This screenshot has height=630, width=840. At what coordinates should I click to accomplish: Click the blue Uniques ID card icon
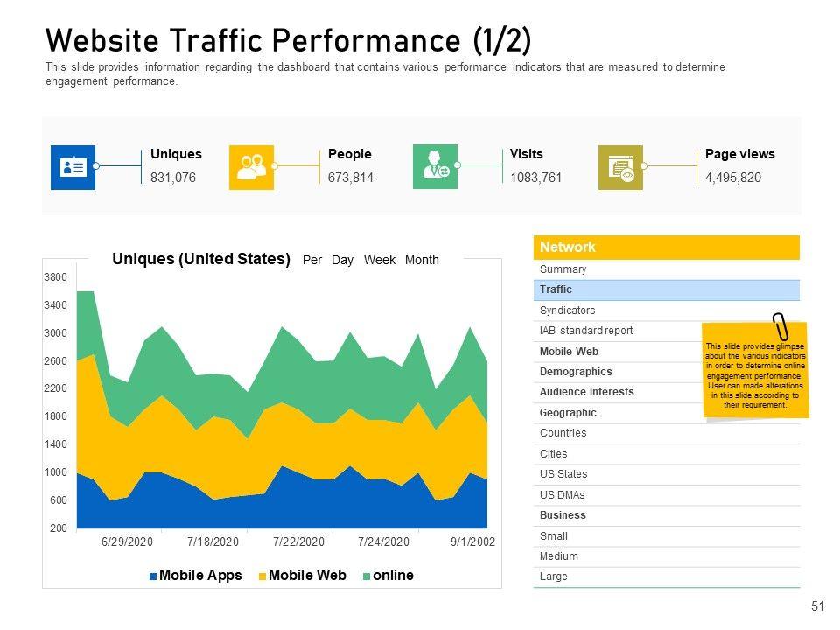(73, 167)
